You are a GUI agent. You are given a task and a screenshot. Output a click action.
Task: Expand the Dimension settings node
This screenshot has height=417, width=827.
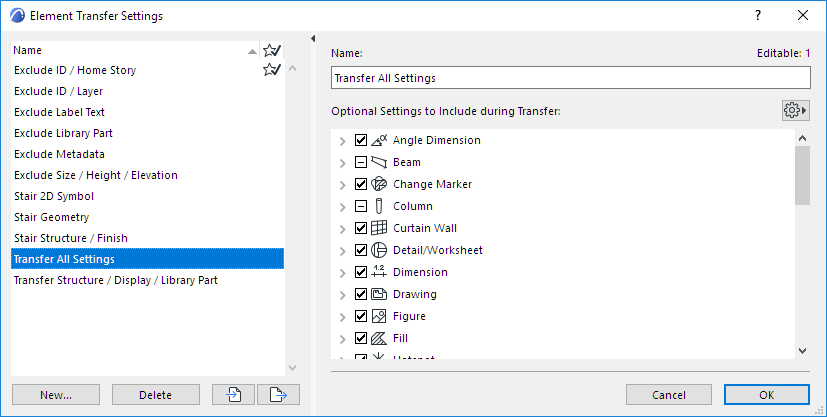(x=343, y=272)
